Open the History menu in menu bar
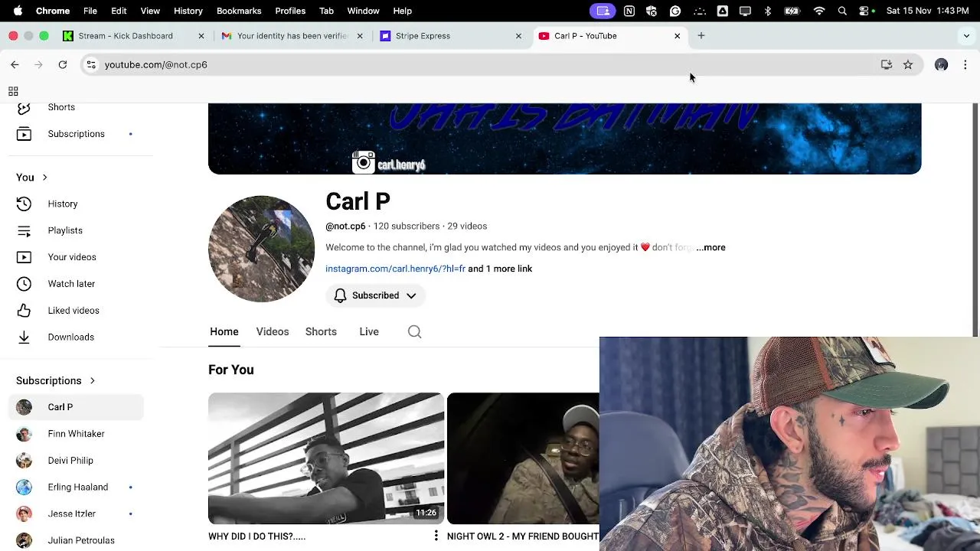The height and width of the screenshot is (551, 980). (x=188, y=11)
